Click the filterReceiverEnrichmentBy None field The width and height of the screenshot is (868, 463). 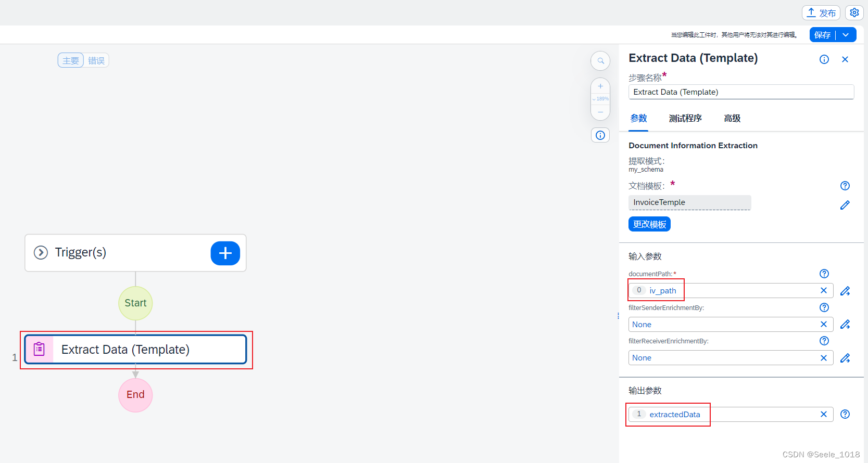(x=731, y=357)
